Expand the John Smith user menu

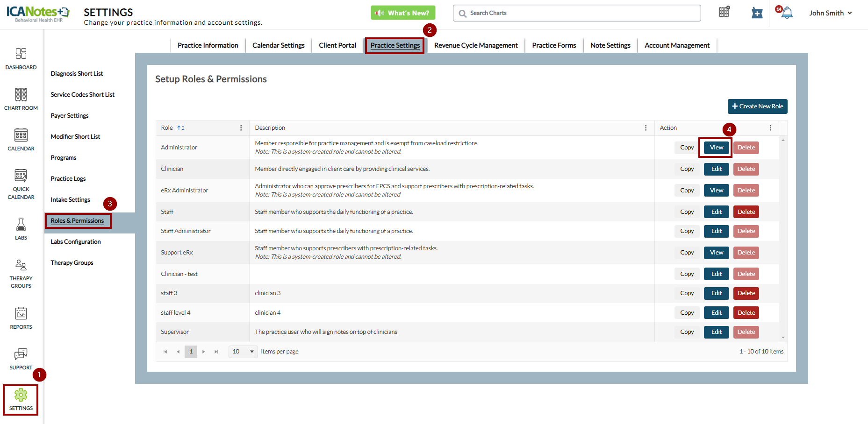pos(830,13)
